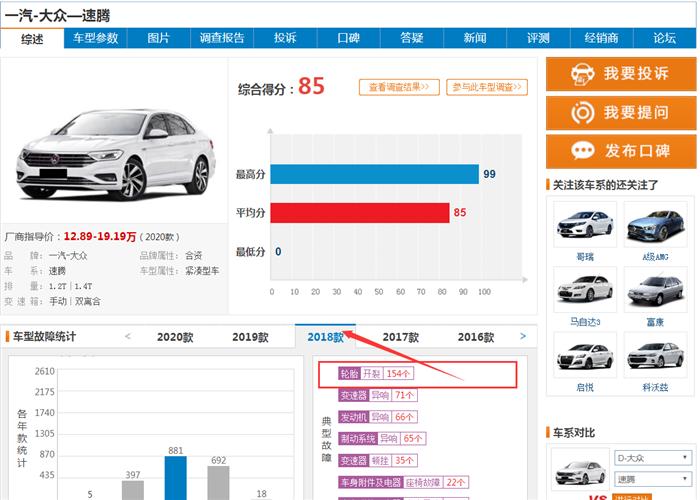Select the 2017款 model year

coord(400,337)
